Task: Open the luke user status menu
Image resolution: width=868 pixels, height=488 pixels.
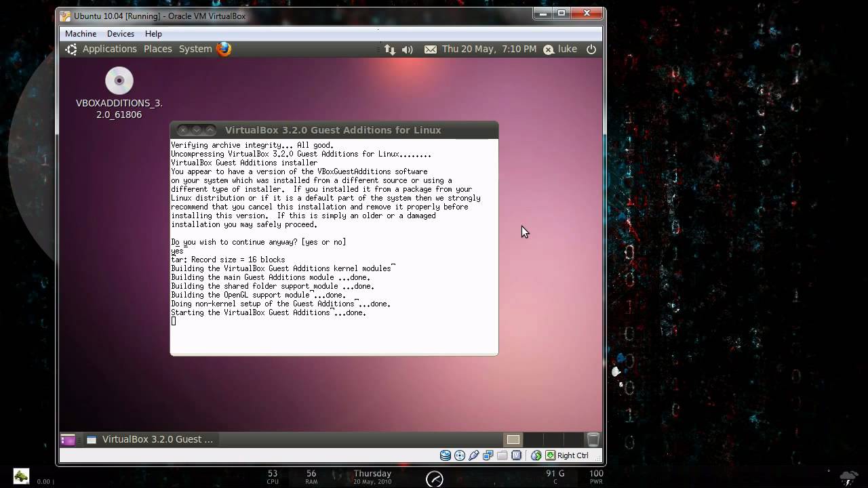Action: click(560, 49)
